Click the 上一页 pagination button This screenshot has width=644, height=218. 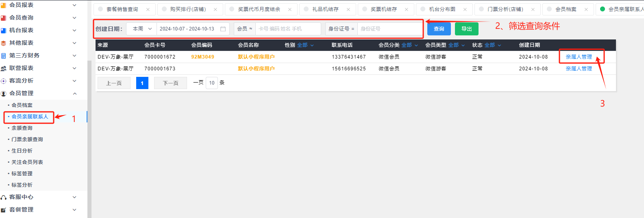[x=114, y=83]
